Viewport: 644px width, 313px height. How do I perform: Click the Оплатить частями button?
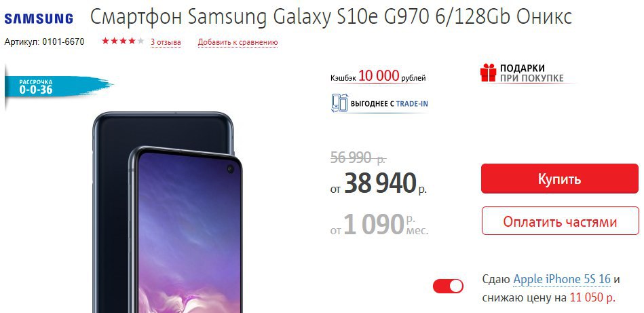(560, 221)
